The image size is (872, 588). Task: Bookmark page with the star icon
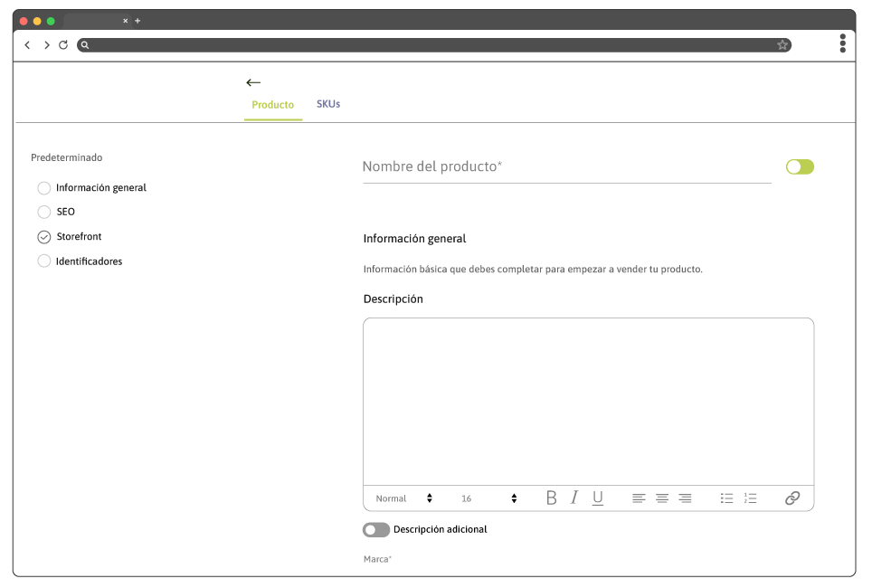(782, 44)
